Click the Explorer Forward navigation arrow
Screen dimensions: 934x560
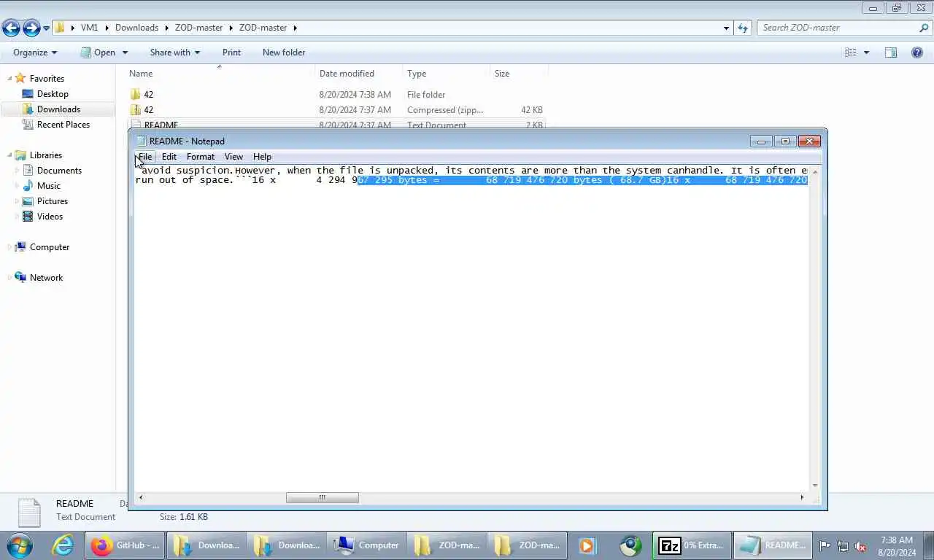click(x=31, y=28)
